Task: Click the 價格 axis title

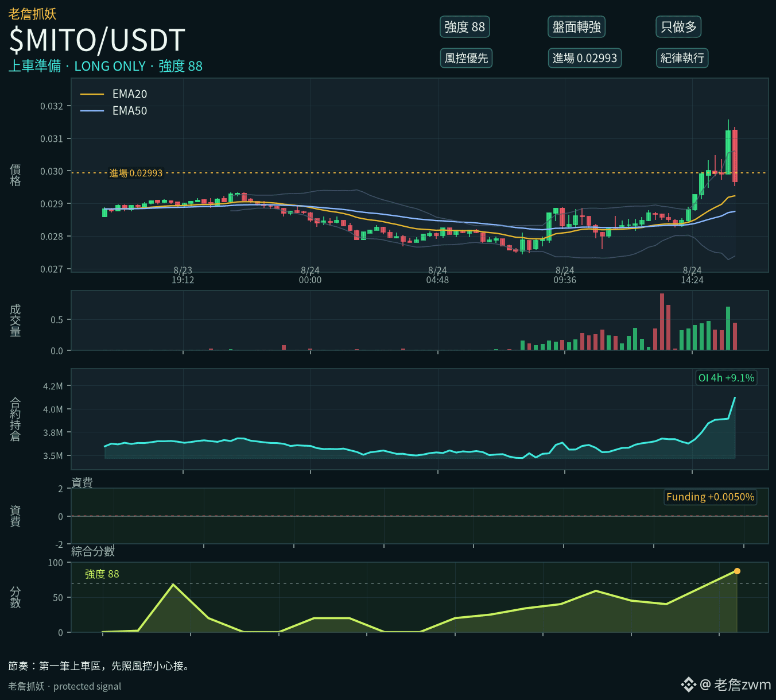Action: pyautogui.click(x=15, y=175)
